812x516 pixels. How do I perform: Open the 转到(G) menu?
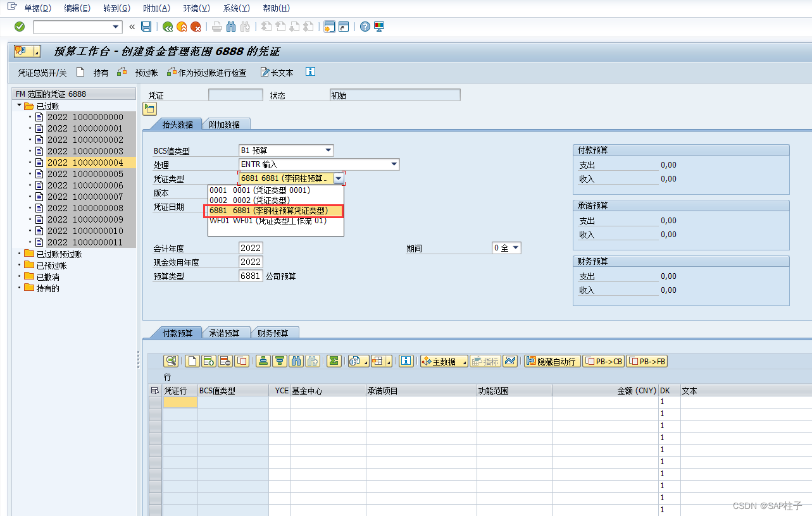point(116,8)
